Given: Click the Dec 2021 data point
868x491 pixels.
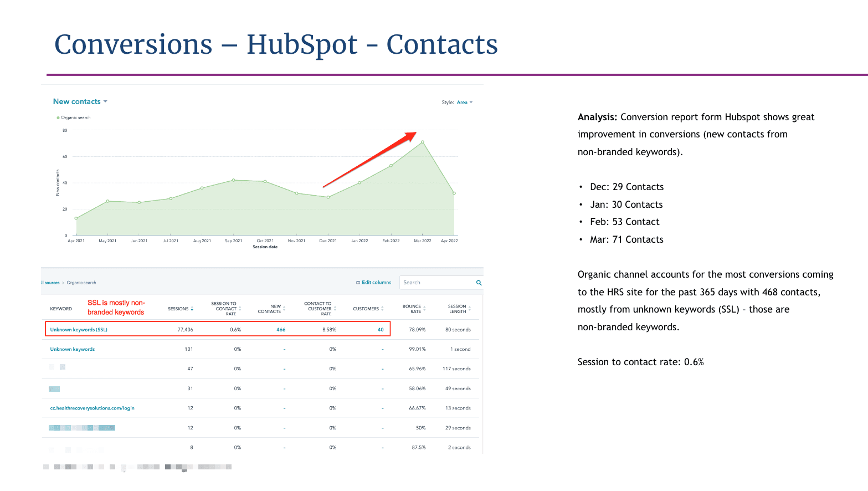Looking at the screenshot, I should pyautogui.click(x=328, y=197).
